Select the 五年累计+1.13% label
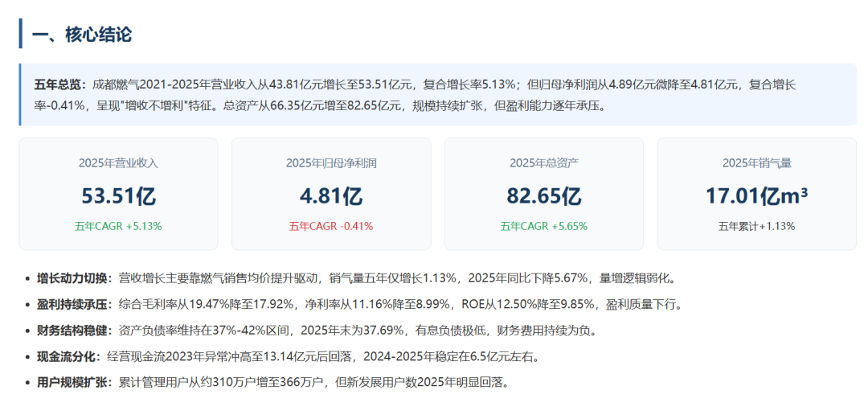Image resolution: width=868 pixels, height=419 pixels. tap(757, 226)
